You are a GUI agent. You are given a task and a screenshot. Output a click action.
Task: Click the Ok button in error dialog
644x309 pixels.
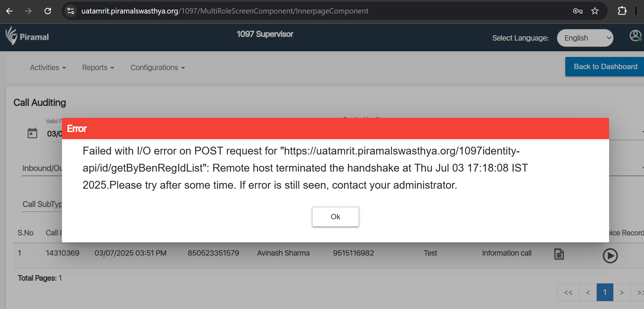(x=335, y=217)
